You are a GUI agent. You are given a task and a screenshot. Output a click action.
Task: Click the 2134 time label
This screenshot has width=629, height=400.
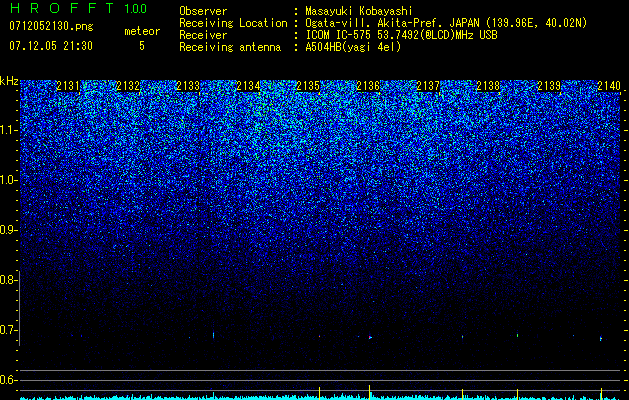[248, 85]
